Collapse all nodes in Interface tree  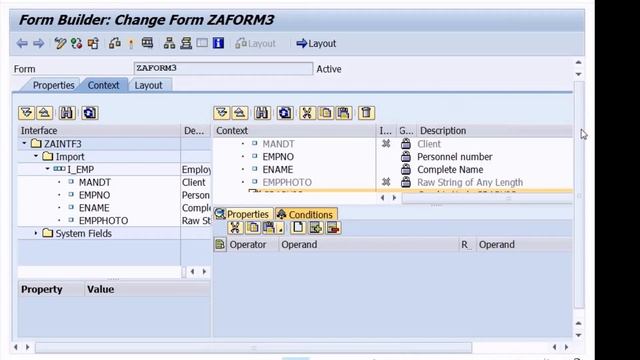(44, 113)
